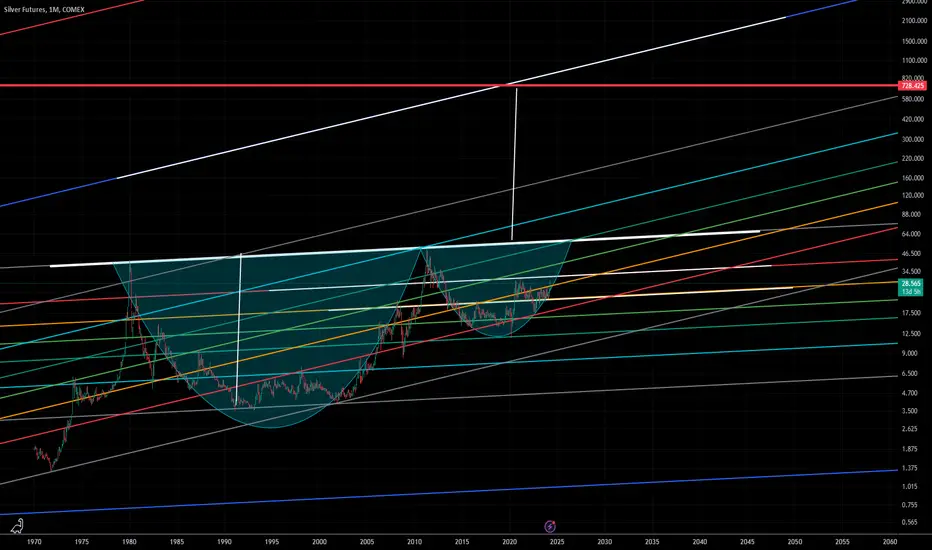Click the 9.000 price axis label
This screenshot has height=550, width=932.
pyautogui.click(x=910, y=353)
